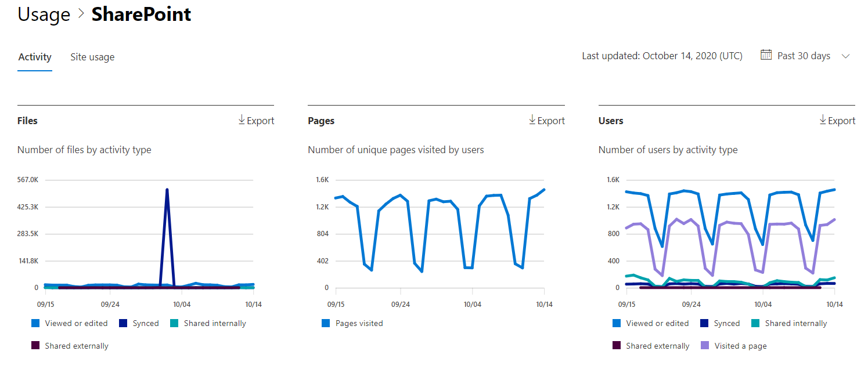Click the Export download icon on the Users chart
Image resolution: width=868 pixels, height=373 pixels.
click(x=823, y=120)
